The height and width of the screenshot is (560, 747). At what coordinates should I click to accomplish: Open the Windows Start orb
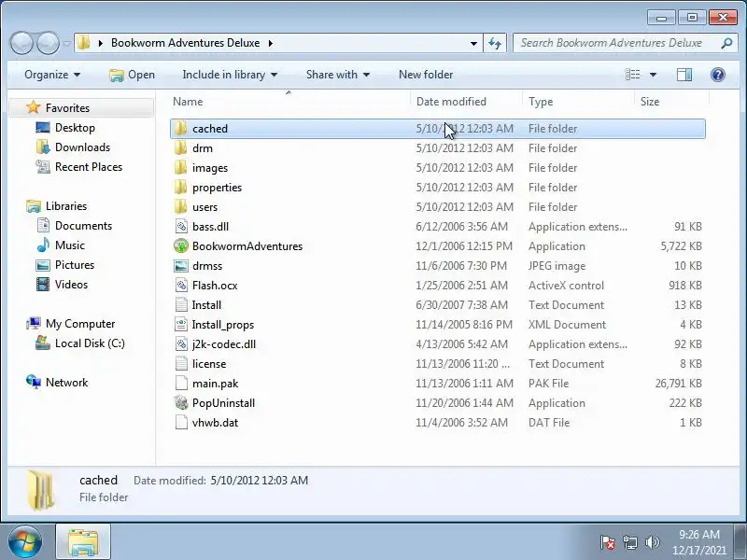(x=25, y=542)
